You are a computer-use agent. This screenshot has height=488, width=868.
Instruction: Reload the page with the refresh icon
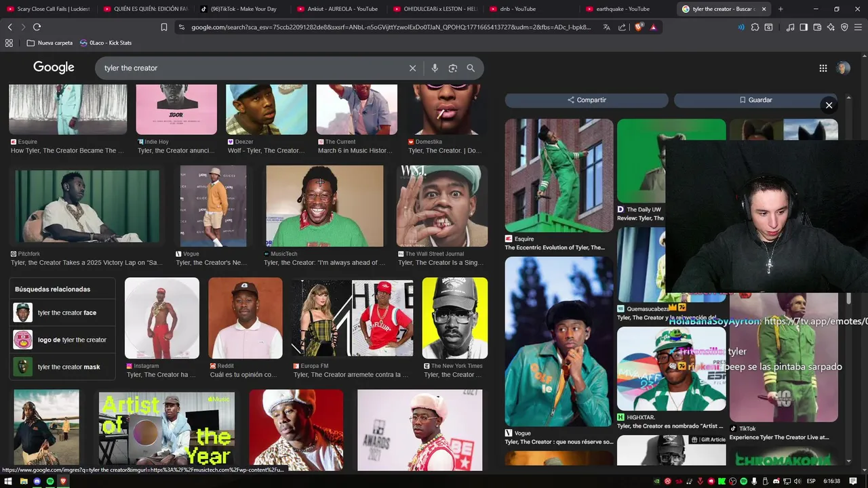coord(37,27)
